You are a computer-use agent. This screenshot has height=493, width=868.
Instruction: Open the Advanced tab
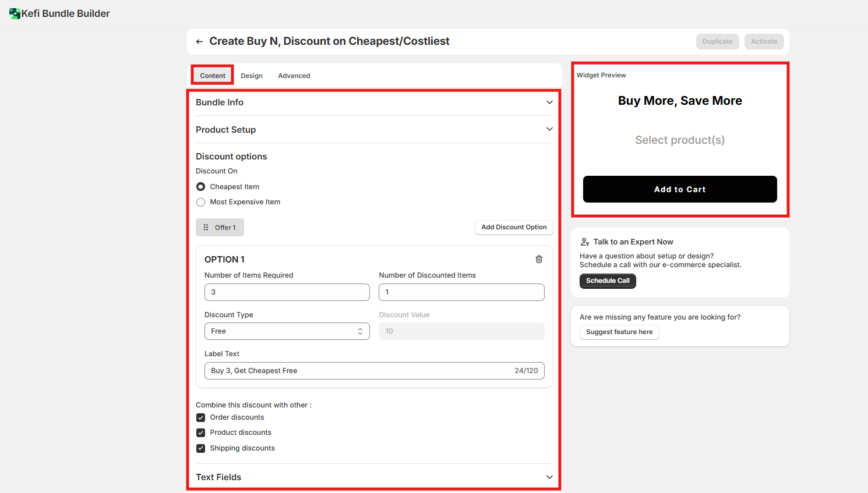(x=294, y=76)
